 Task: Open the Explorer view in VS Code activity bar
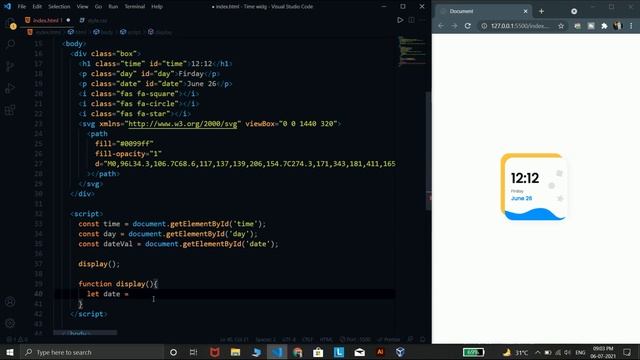[x=10, y=23]
